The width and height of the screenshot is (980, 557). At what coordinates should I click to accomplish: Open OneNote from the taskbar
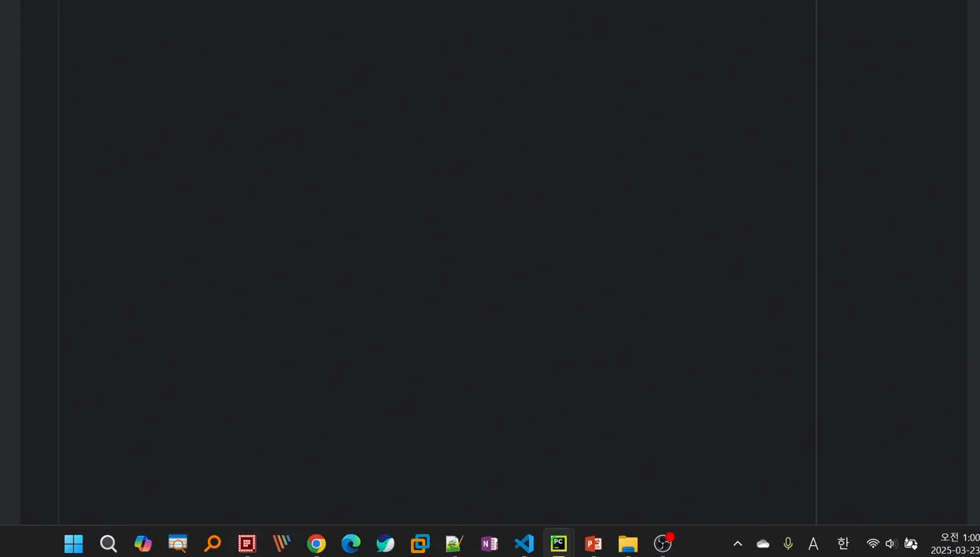tap(490, 544)
